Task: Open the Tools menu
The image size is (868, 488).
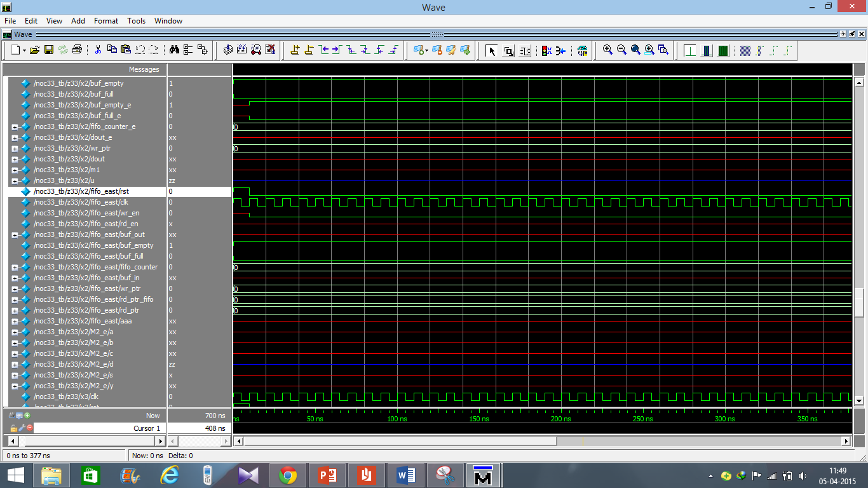Action: point(136,21)
